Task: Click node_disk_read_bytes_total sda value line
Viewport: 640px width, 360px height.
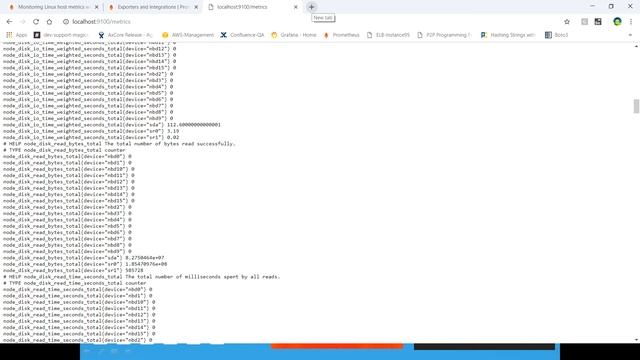Action: click(84, 258)
